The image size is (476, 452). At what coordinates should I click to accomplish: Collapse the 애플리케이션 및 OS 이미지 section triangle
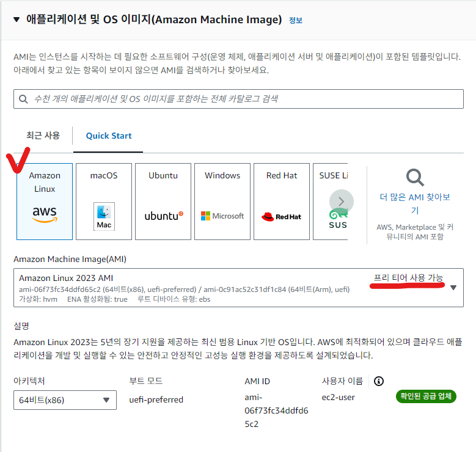pos(16,20)
